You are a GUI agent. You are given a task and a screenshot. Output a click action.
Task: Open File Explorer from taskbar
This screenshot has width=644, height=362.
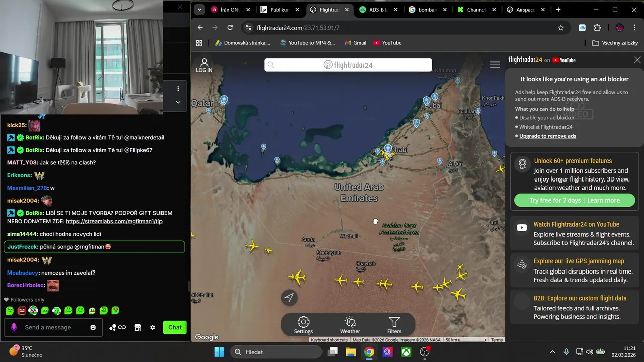[x=351, y=352]
